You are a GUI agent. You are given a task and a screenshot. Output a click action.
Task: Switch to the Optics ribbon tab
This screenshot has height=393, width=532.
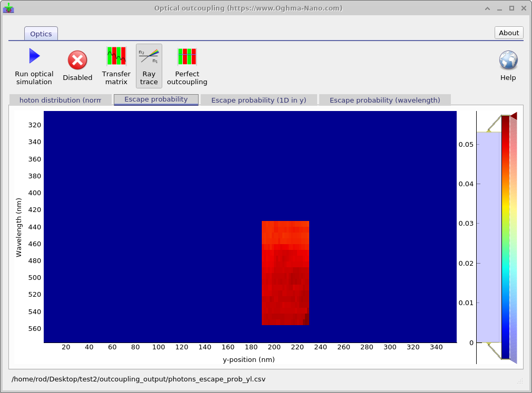point(41,33)
